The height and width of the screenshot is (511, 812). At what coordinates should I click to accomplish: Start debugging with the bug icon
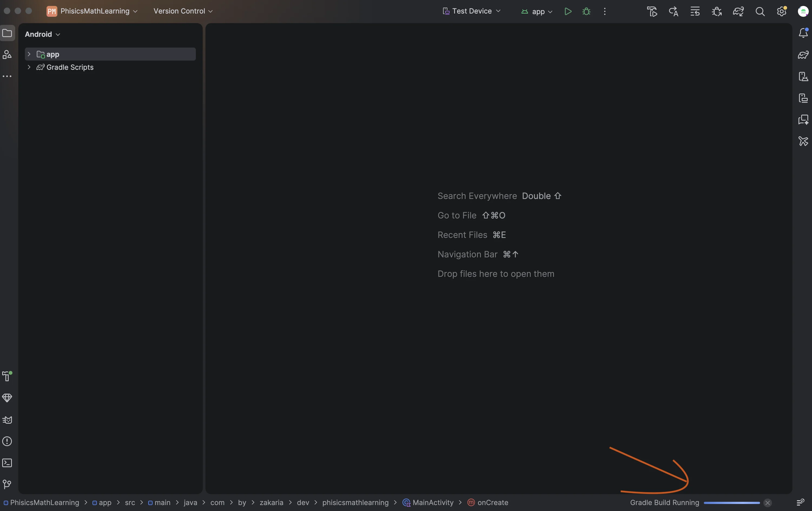[x=586, y=11]
